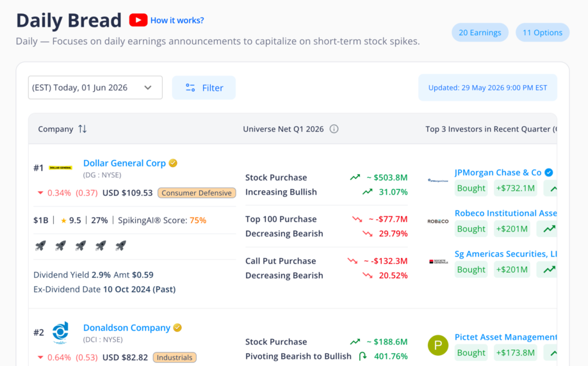
Task: Click the Filter button
Action: tap(204, 88)
